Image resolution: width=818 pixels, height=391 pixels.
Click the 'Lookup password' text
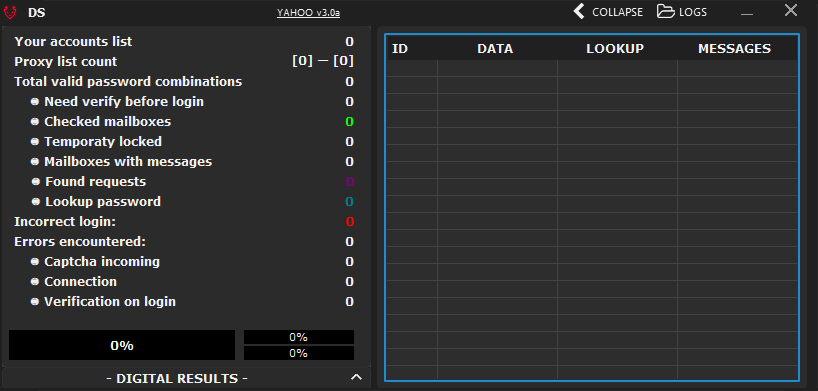point(103,202)
